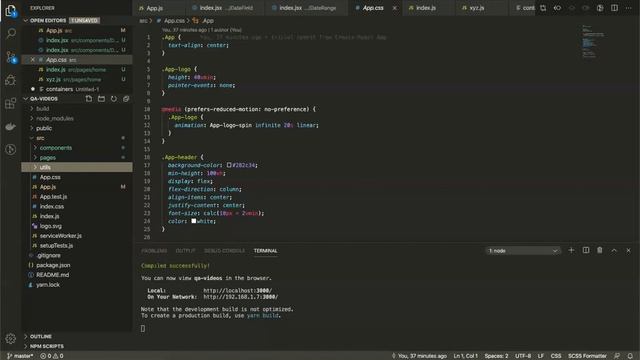Click the #282c34 color swatch in code
The image size is (640, 360).
point(229,165)
